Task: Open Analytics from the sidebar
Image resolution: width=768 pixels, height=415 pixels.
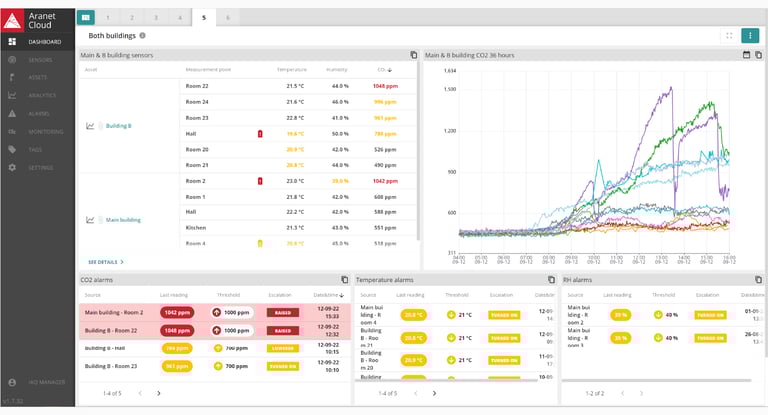Action: [x=38, y=96]
